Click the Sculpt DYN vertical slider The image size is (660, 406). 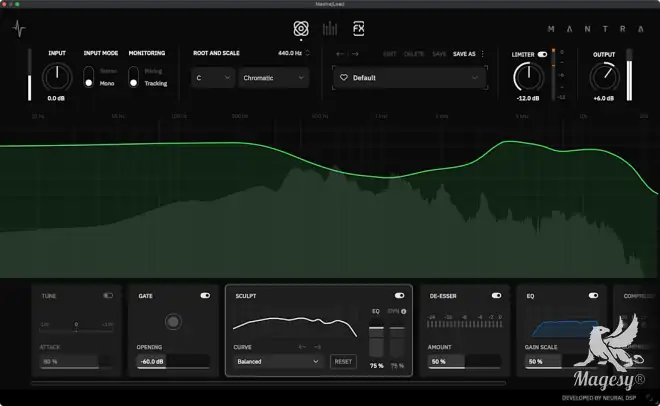397,338
